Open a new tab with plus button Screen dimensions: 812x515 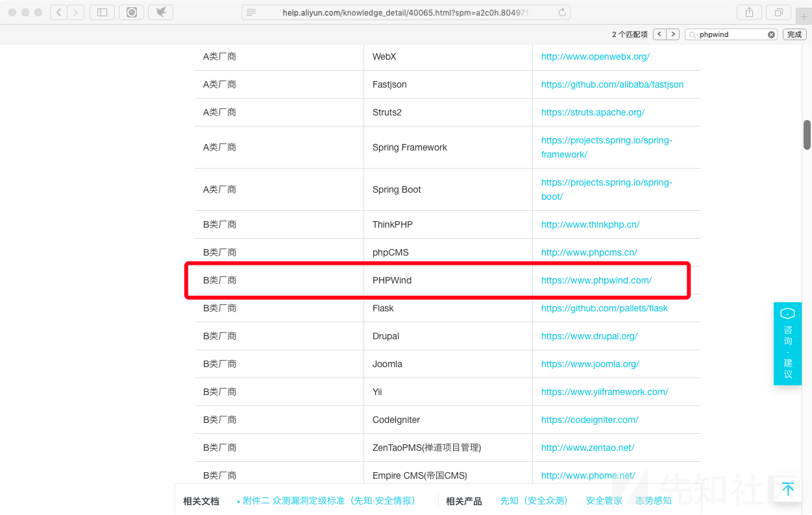tap(804, 16)
